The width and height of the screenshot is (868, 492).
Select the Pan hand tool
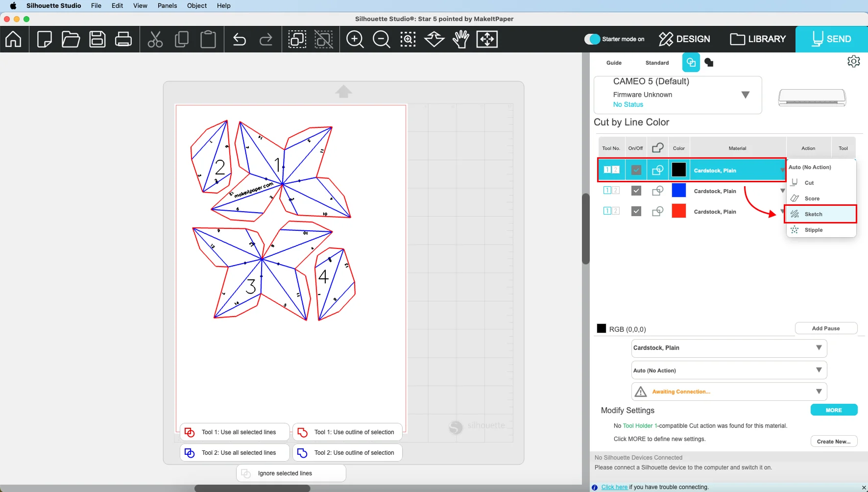(461, 39)
